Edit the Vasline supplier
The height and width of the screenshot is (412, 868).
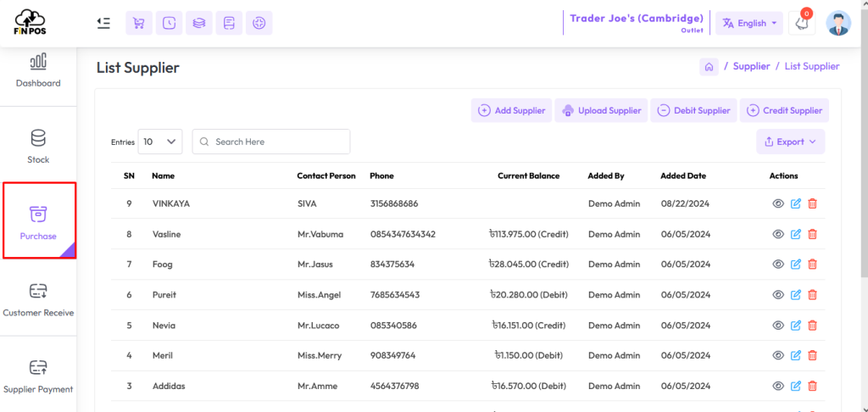tap(795, 234)
